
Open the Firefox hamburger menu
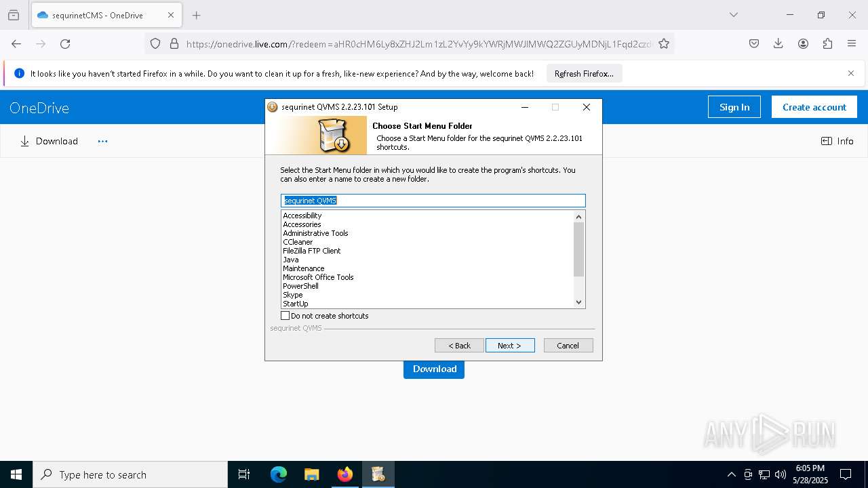pos(852,43)
